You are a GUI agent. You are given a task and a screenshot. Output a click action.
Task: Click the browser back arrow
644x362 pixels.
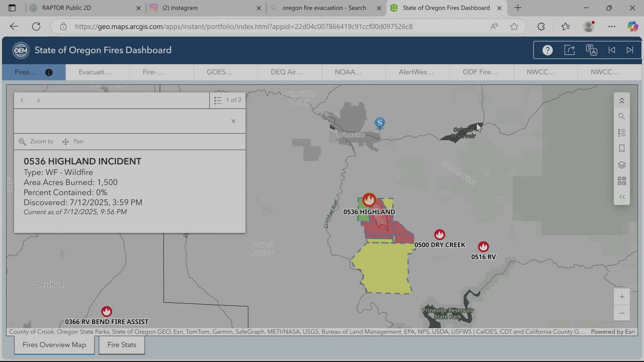pyautogui.click(x=14, y=26)
